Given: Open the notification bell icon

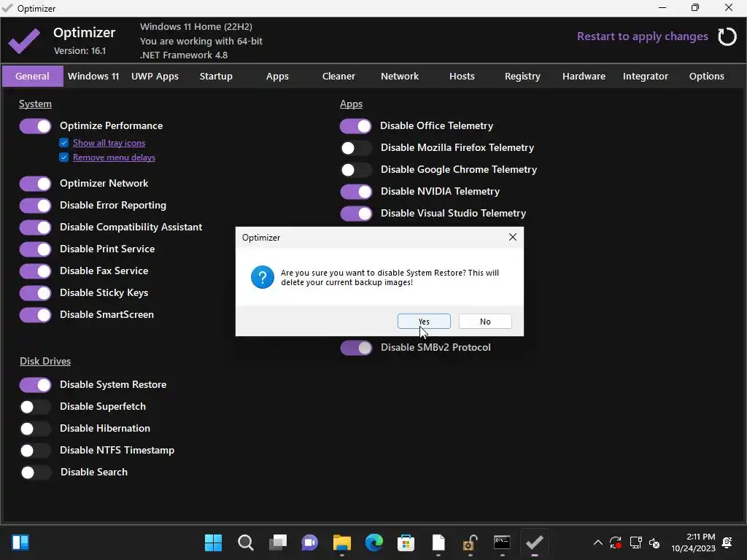Looking at the screenshot, I should click(x=727, y=542).
